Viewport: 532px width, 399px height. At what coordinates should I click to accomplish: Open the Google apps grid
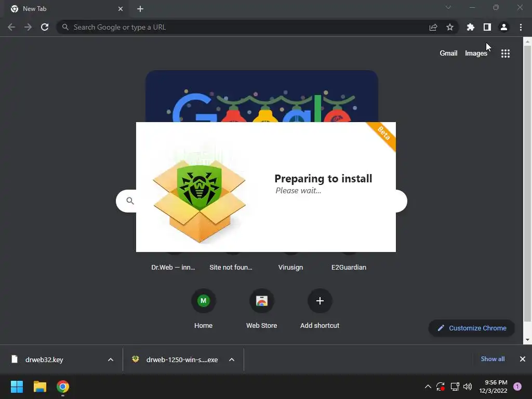506,54
